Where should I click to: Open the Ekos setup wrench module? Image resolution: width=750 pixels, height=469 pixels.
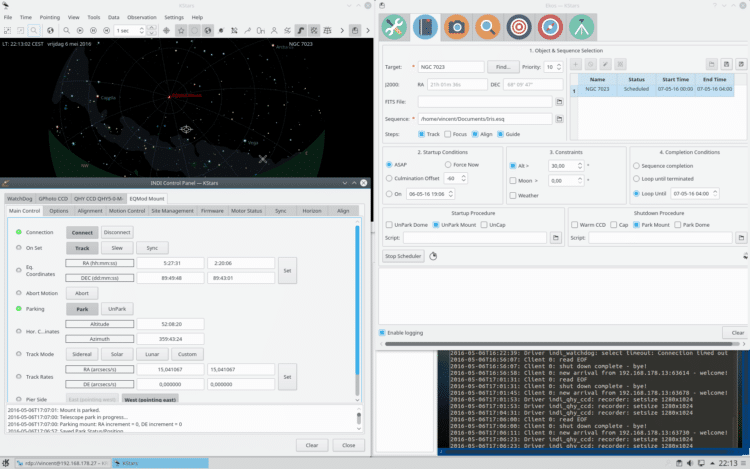coord(394,27)
